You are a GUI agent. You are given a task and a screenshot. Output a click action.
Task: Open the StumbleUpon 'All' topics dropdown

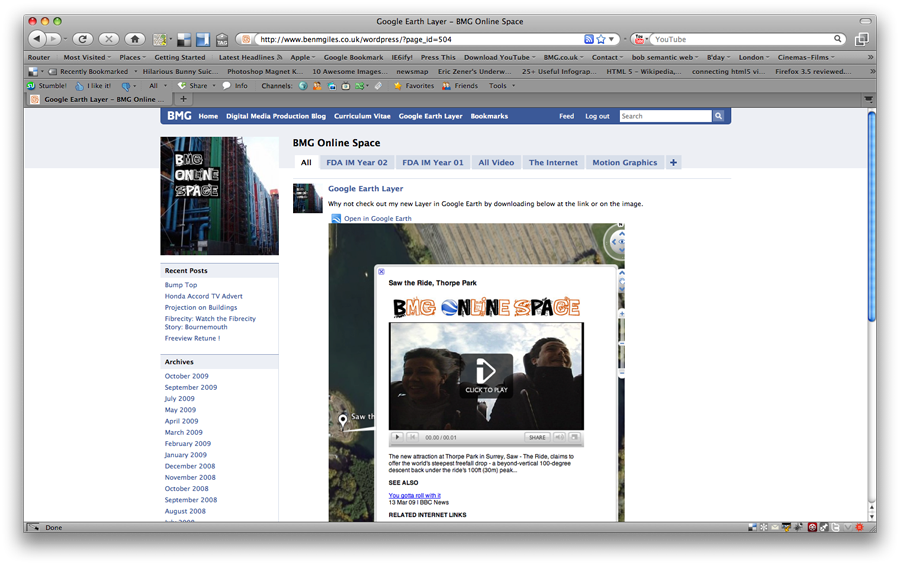tap(157, 86)
